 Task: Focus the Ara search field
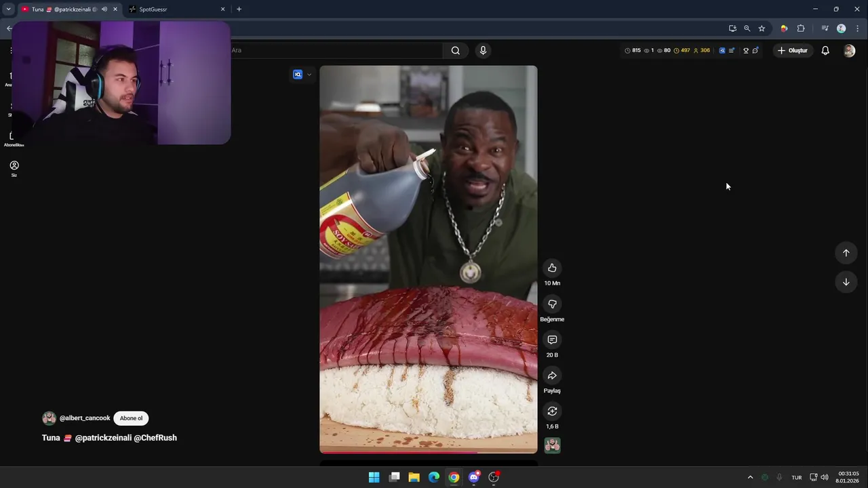tap(336, 50)
